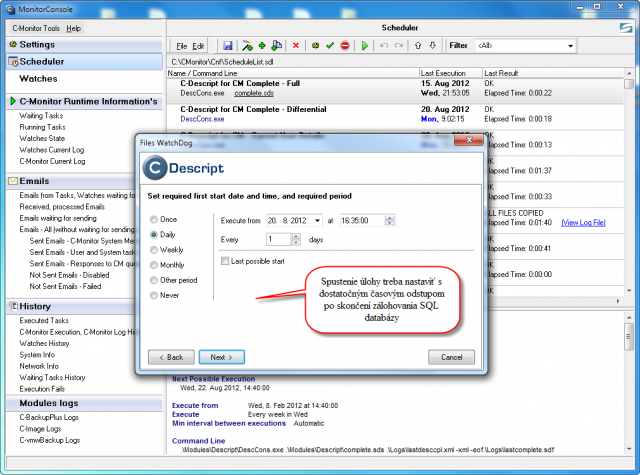Click the Scheduler clock icon in sidebar
The image size is (640, 475).
13,62
